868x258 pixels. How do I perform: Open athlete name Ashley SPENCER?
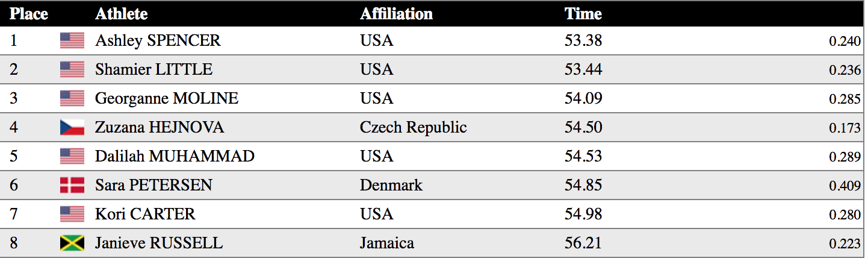(x=158, y=40)
